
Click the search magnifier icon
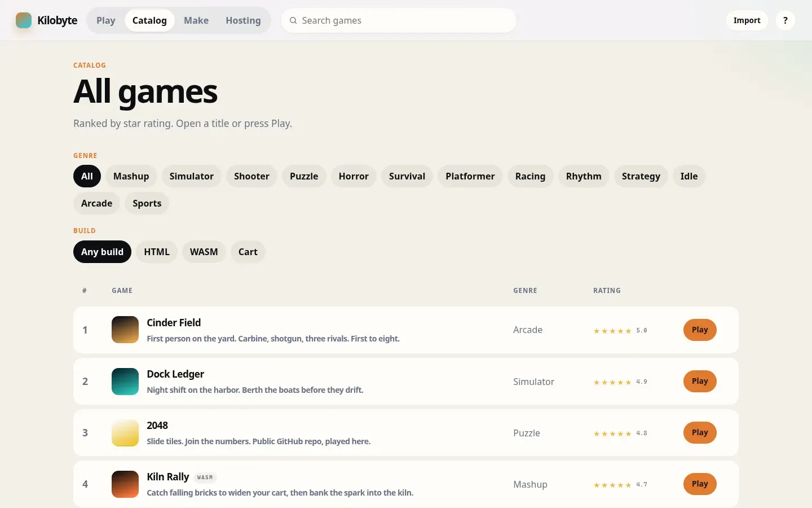click(x=293, y=20)
